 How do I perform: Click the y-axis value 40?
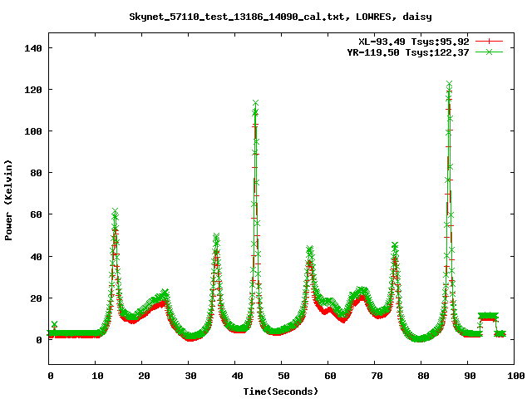pyautogui.click(x=37, y=257)
